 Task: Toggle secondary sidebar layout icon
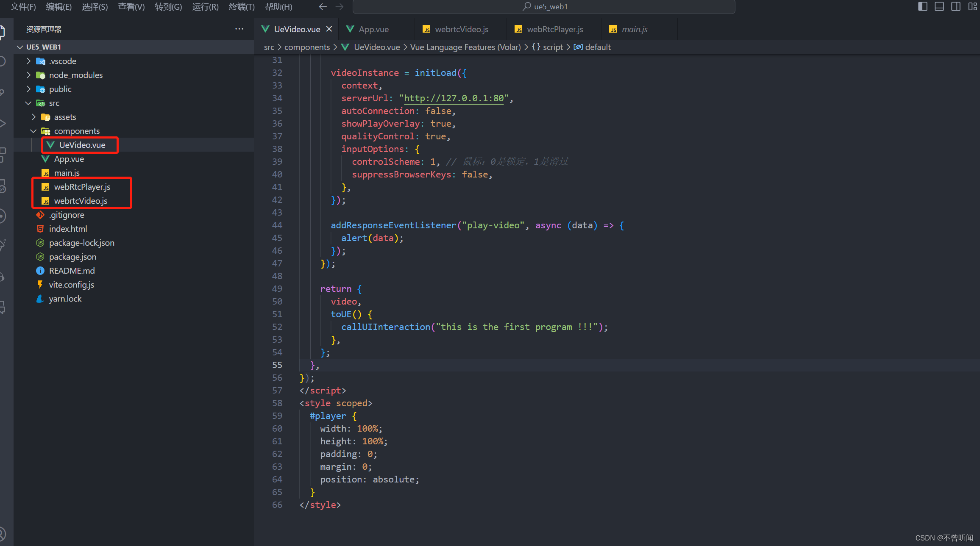[x=955, y=6]
